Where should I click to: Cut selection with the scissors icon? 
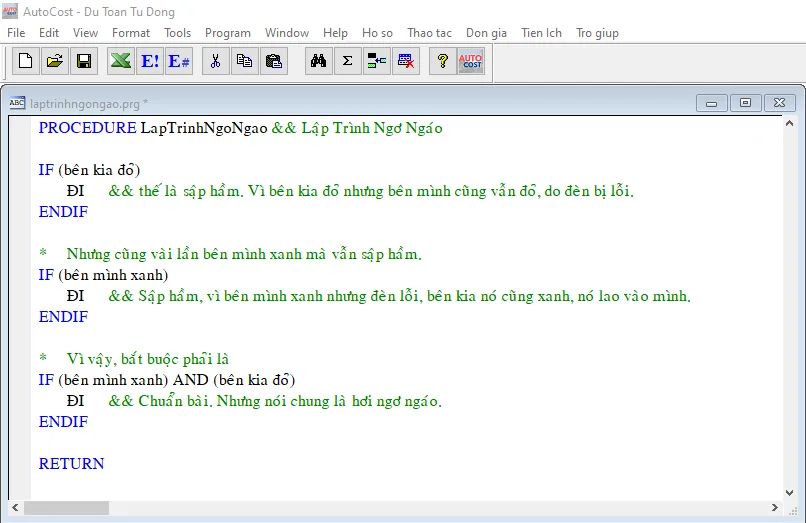pyautogui.click(x=215, y=62)
